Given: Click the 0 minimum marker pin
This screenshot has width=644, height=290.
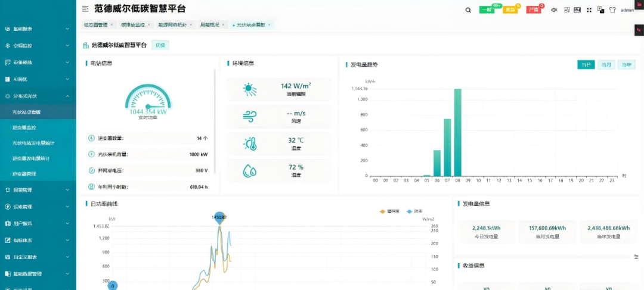Looking at the screenshot, I should point(113,285).
